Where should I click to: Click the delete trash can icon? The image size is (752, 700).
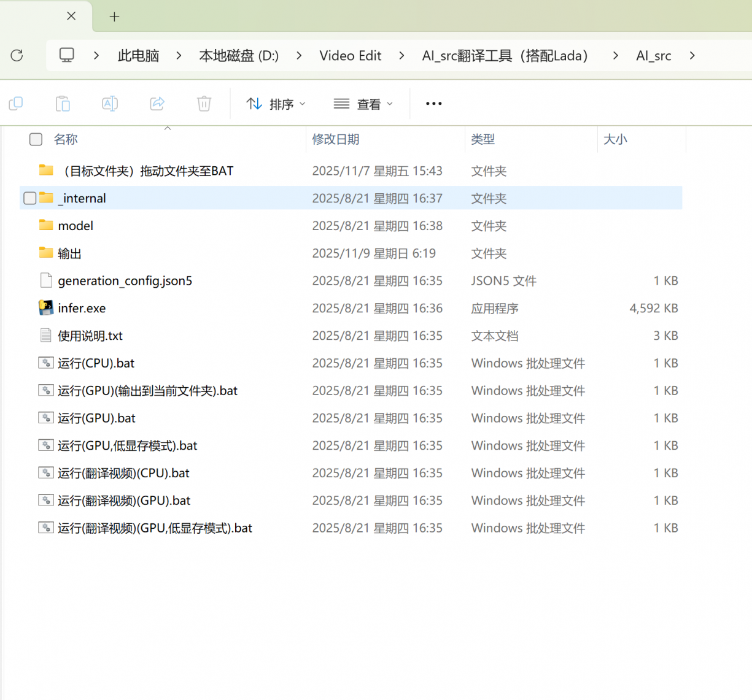click(204, 104)
